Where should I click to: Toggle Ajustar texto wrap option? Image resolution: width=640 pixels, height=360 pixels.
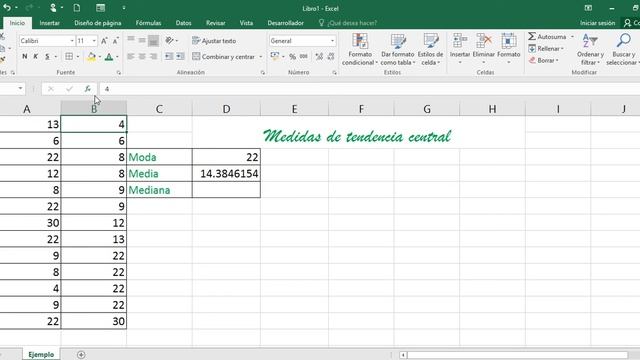214,41
